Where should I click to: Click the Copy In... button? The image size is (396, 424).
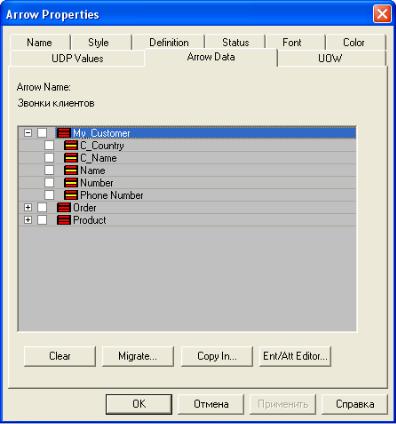click(217, 356)
